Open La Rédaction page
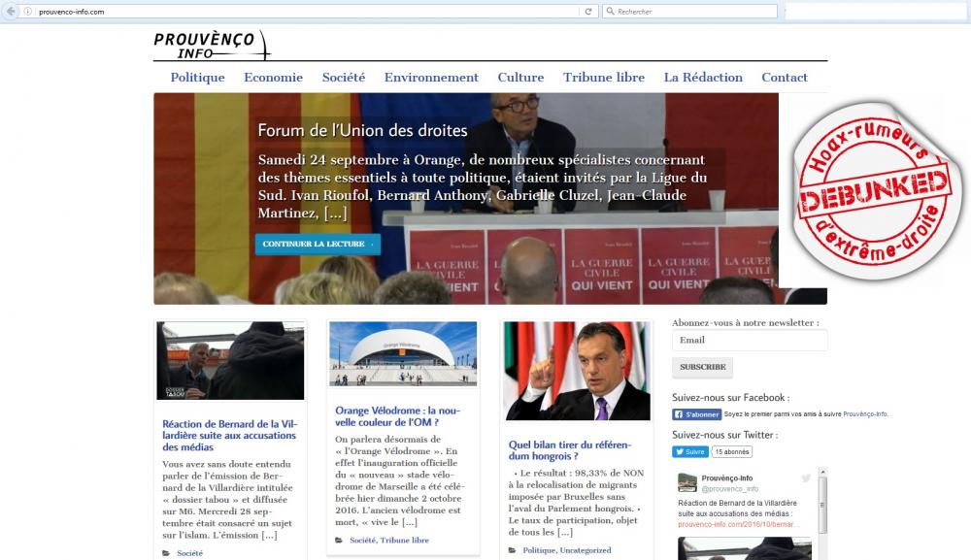This screenshot has width=971, height=560. pos(703,78)
